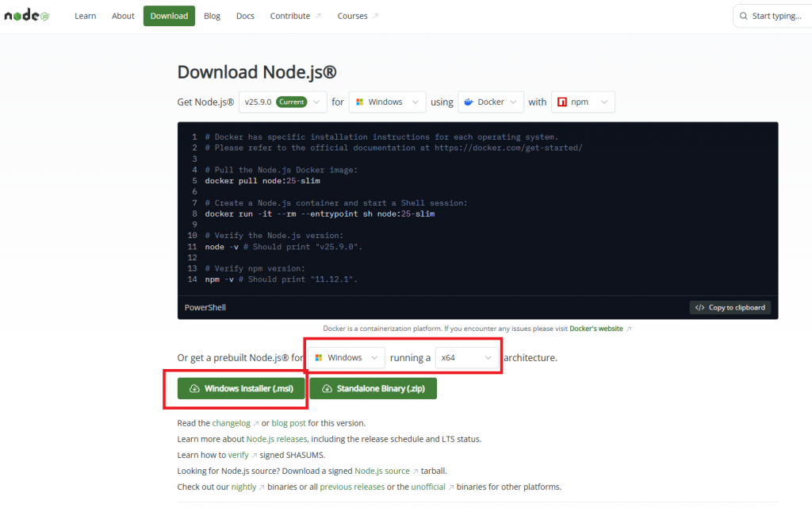Open the v25.9.0 version dropdown
Image resolution: width=812 pixels, height=508 pixels.
point(282,102)
